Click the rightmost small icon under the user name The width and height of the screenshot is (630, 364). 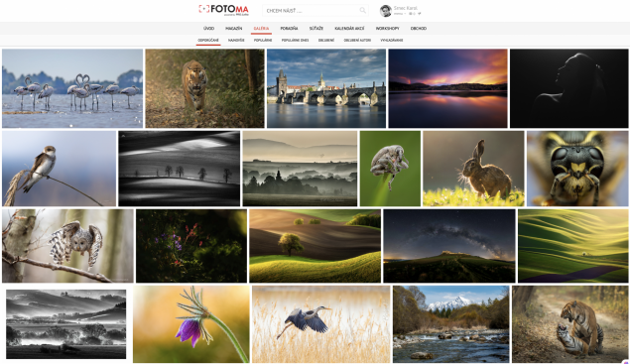pyautogui.click(x=419, y=14)
